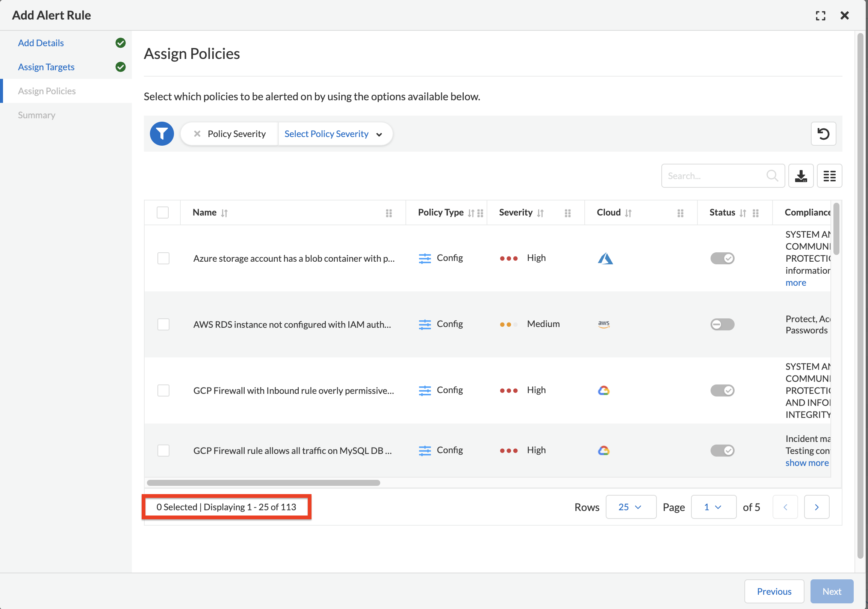The image size is (868, 609).
Task: Toggle status of Azure storage account policy
Action: (x=722, y=258)
